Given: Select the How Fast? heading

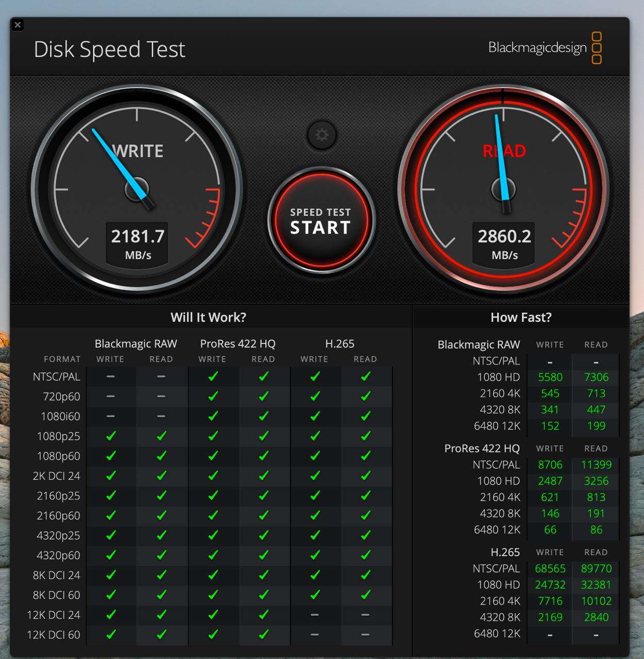Looking at the screenshot, I should pos(521,317).
